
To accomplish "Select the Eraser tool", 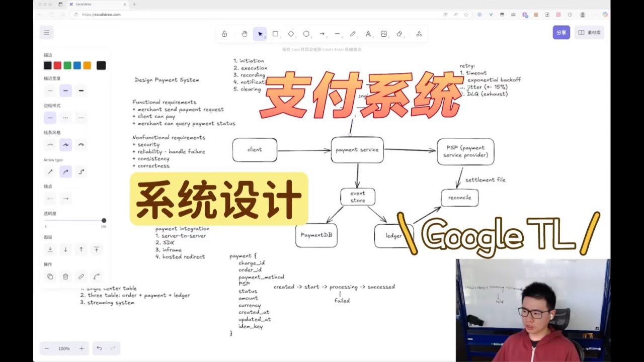I will coord(399,34).
